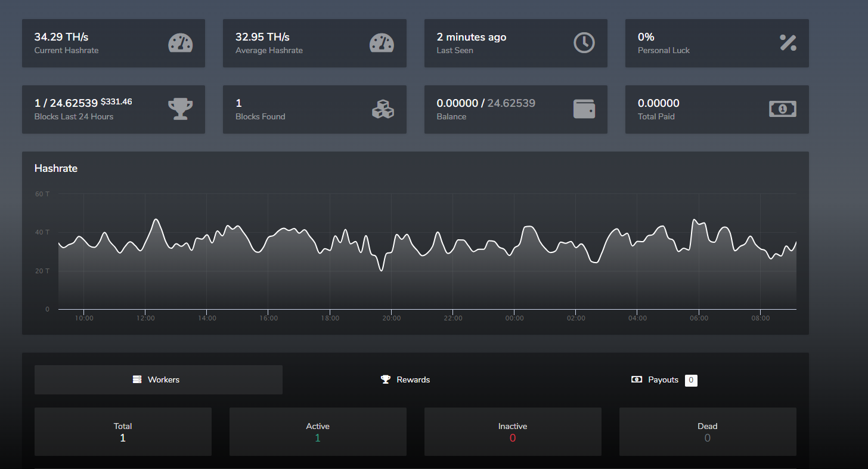Image resolution: width=868 pixels, height=469 pixels.
Task: Click the trophy icon in Blocks Last 24 Hours card
Action: pyautogui.click(x=181, y=109)
